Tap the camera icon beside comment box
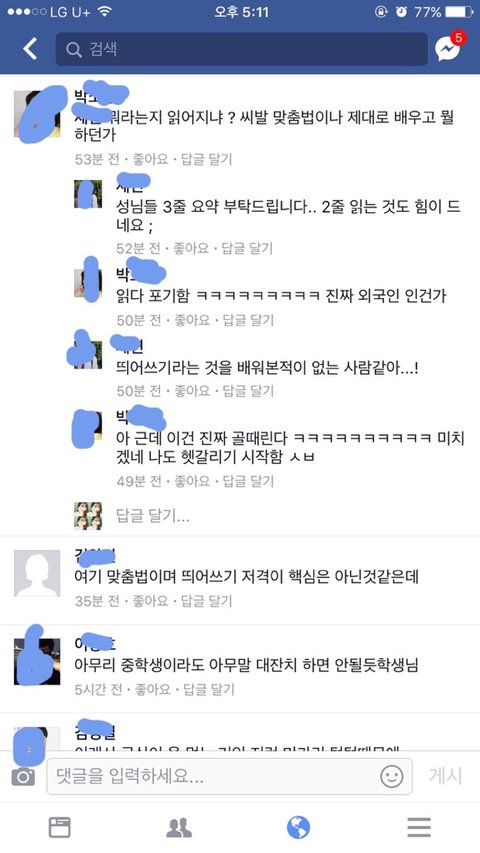480x853 pixels. click(23, 777)
